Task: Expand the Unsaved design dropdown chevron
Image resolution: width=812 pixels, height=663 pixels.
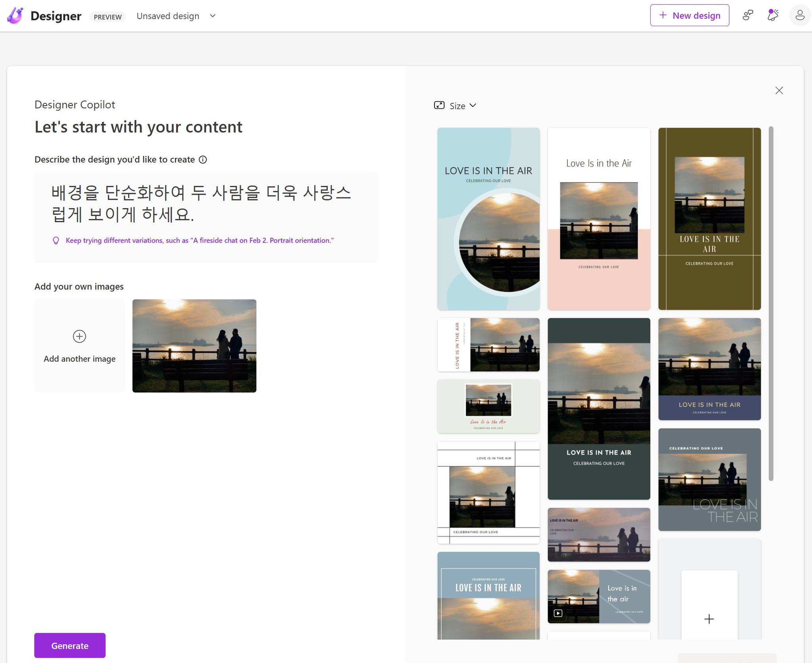Action: point(213,16)
